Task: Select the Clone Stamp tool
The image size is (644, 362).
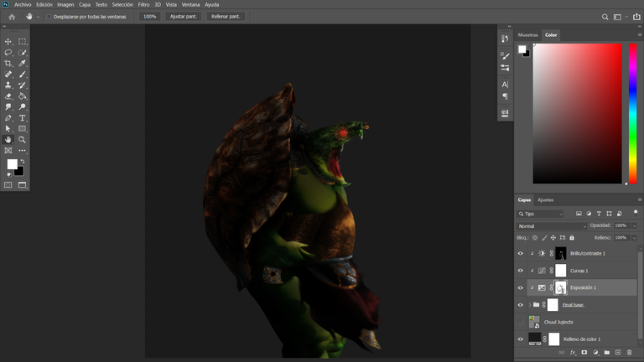Action: click(x=8, y=85)
